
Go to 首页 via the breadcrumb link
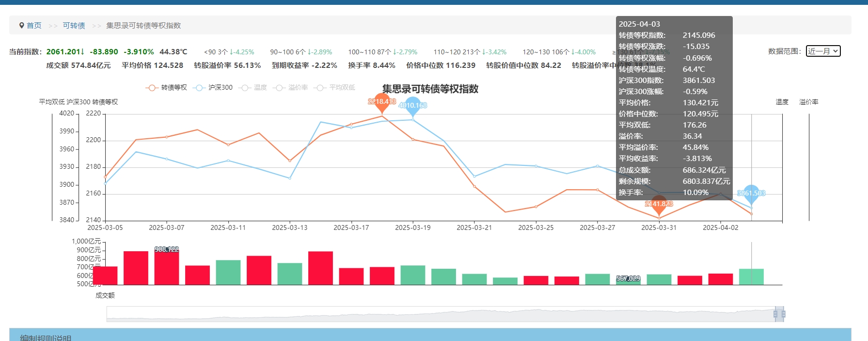34,25
